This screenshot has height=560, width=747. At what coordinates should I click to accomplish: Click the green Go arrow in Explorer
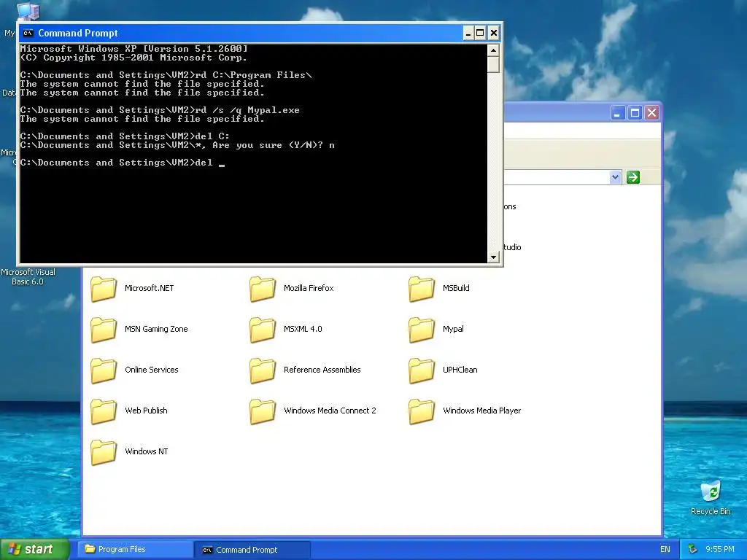coord(632,177)
